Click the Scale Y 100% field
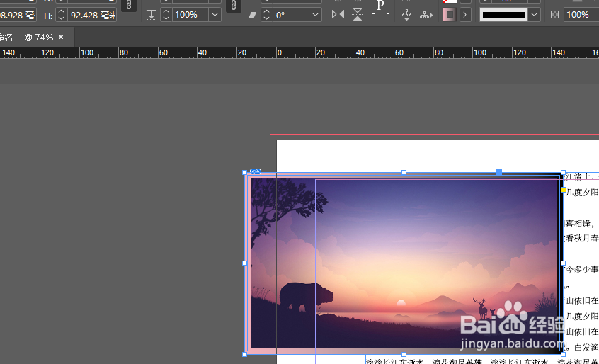 pyautogui.click(x=190, y=15)
